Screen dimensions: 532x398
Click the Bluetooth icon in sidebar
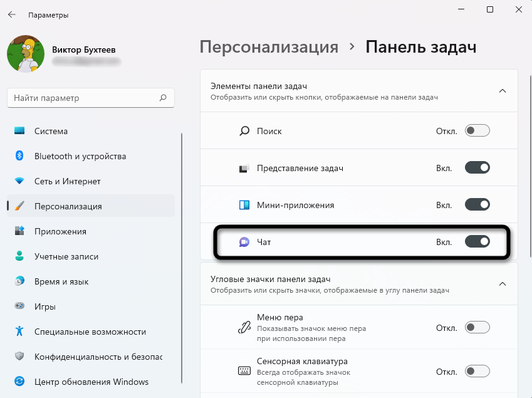click(x=19, y=155)
